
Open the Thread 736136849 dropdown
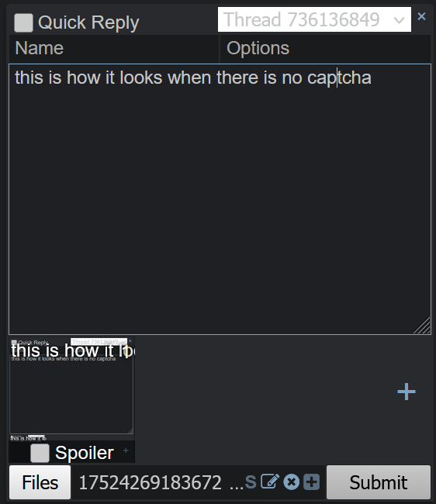[x=314, y=19]
